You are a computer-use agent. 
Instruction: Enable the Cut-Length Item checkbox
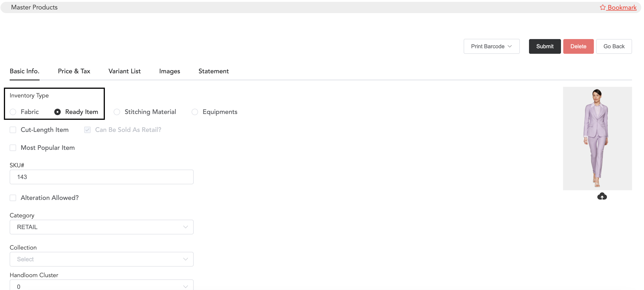tap(13, 130)
